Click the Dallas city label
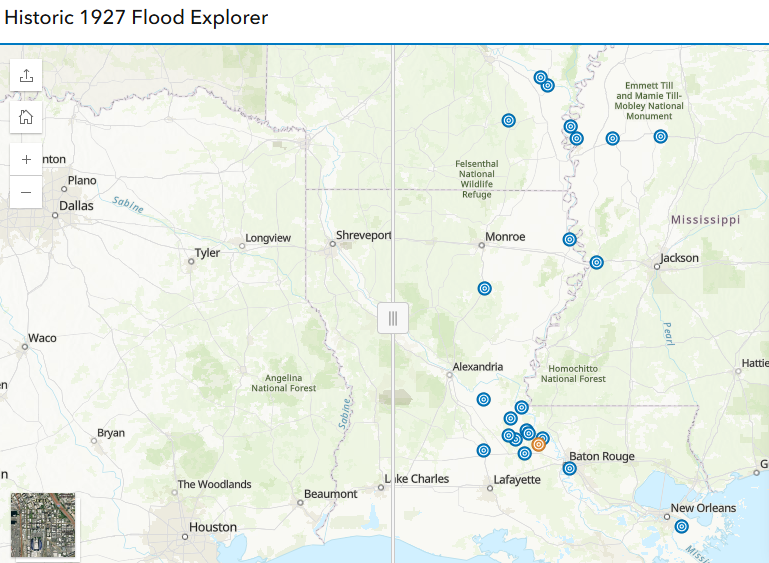The height and width of the screenshot is (563, 769). tap(77, 206)
